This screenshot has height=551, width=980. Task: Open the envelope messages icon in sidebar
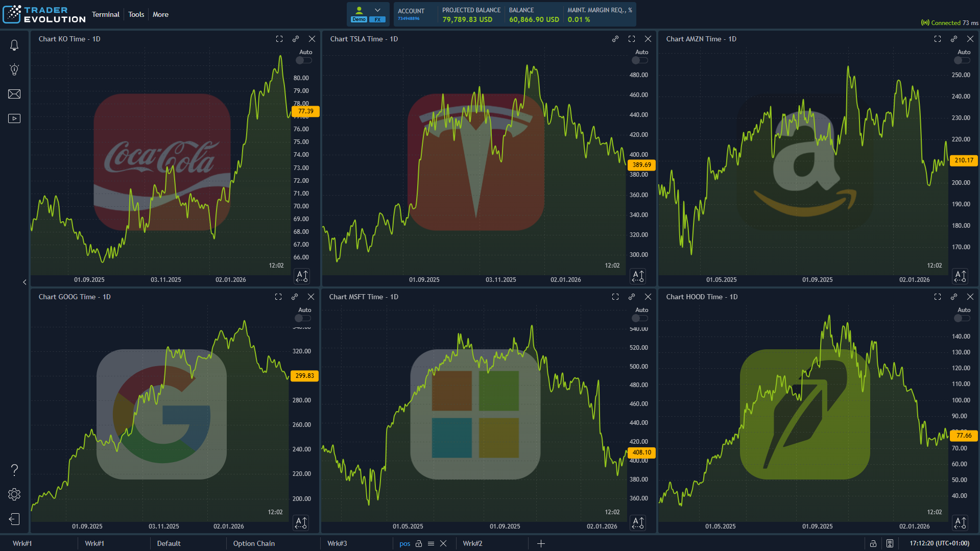point(14,94)
